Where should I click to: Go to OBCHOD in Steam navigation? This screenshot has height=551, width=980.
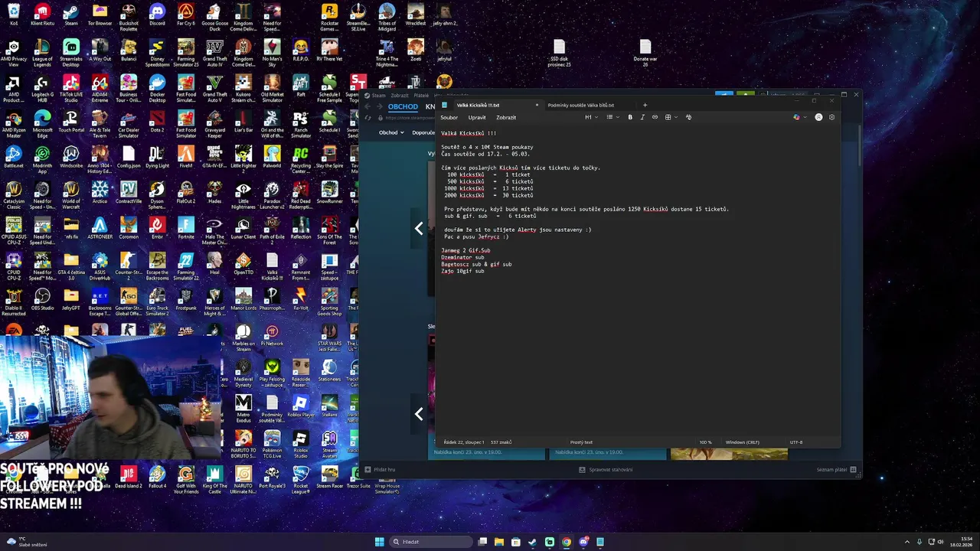coord(403,107)
